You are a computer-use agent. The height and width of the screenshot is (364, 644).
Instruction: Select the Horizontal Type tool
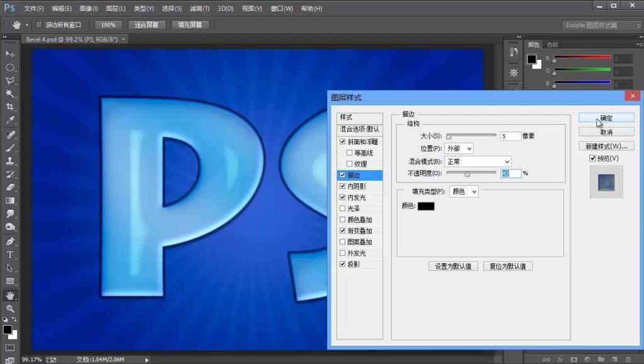click(x=10, y=254)
